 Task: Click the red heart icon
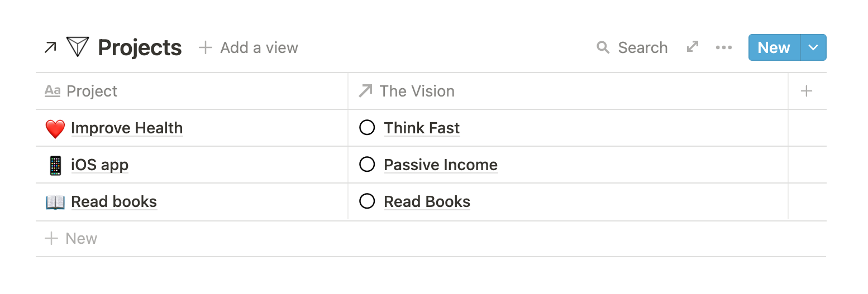55,129
